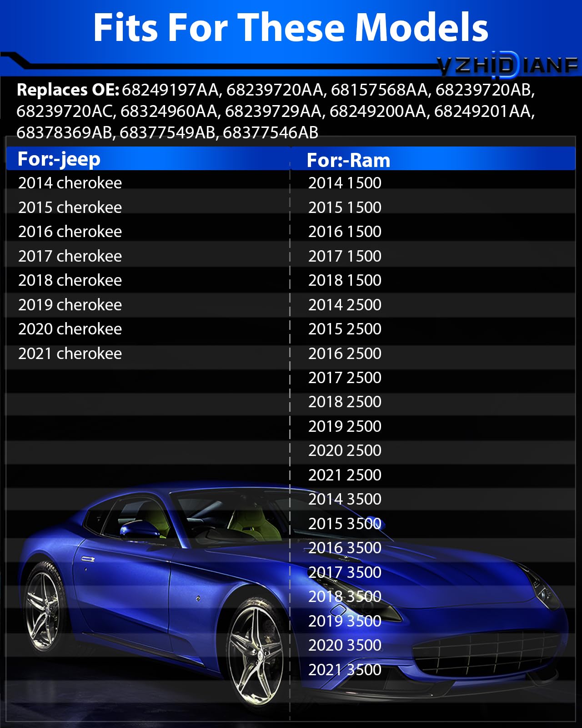Viewport: 582px width, 728px height.
Task: Choose the "2016 cherokee" row
Action: tap(70, 232)
